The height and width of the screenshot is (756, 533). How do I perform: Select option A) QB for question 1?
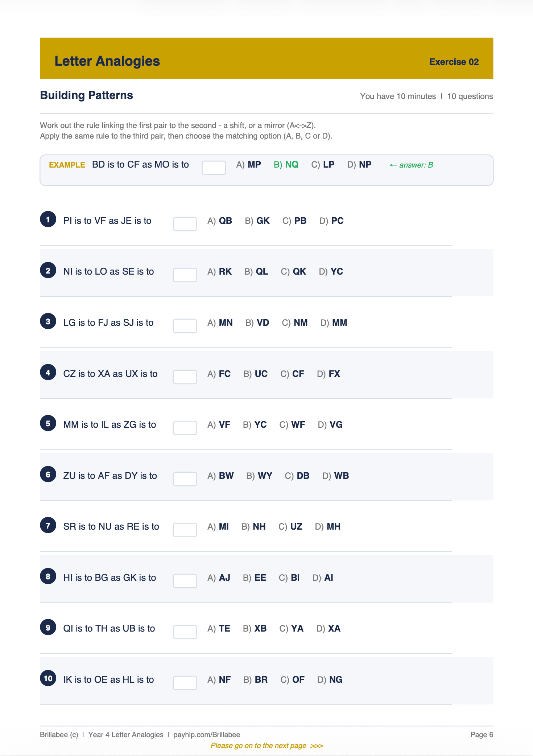(x=220, y=221)
